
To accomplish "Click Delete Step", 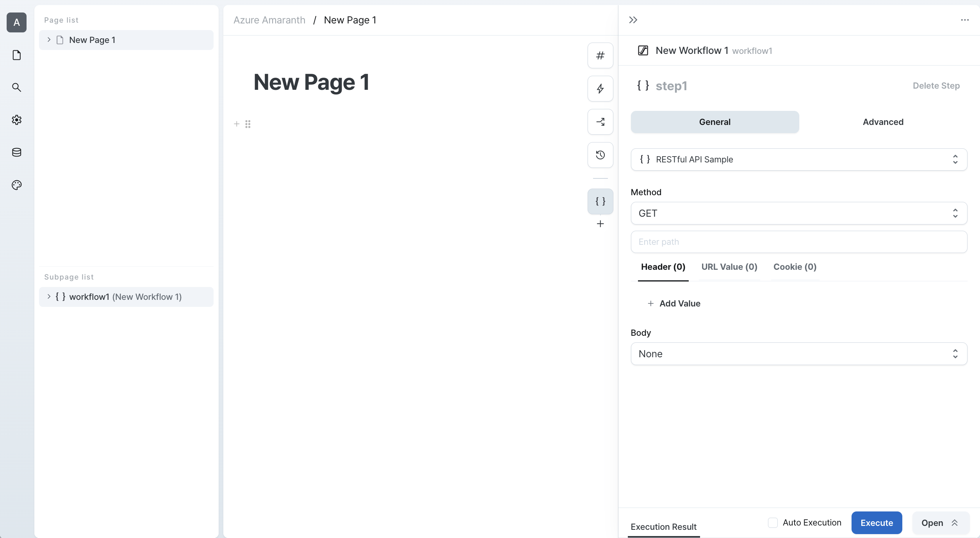I will point(936,86).
